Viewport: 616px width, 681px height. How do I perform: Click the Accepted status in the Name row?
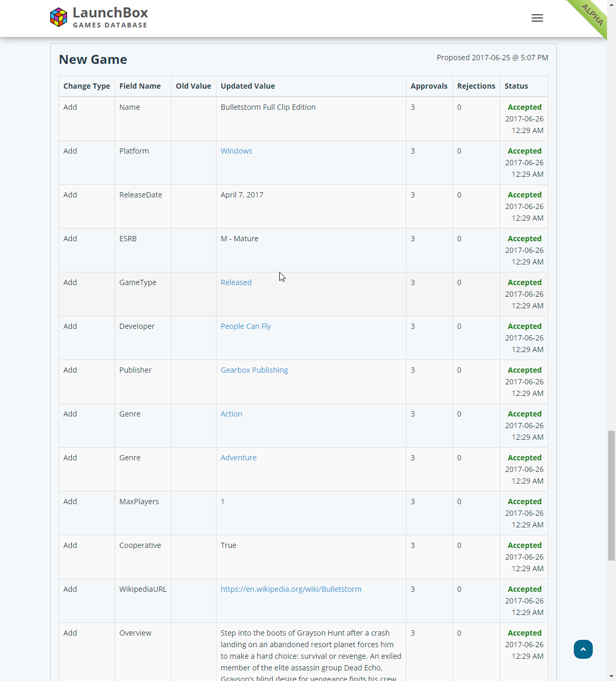click(525, 107)
